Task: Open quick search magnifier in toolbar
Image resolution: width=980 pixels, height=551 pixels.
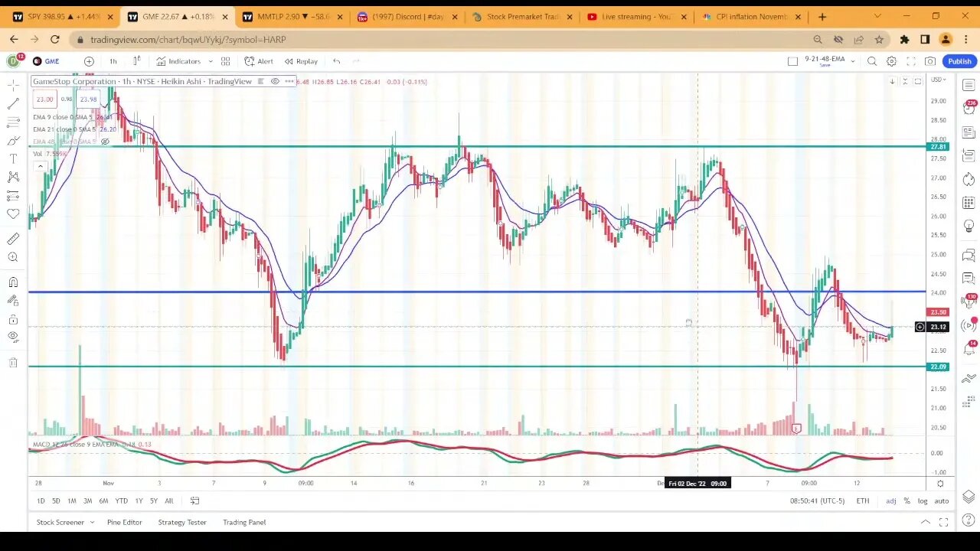Action: click(x=872, y=61)
